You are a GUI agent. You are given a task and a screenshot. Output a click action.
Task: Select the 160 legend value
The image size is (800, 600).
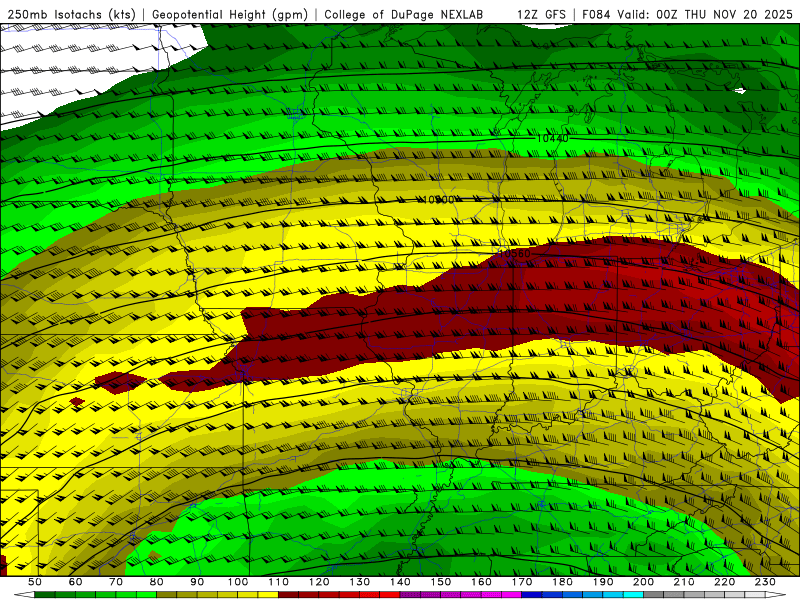coord(481,582)
